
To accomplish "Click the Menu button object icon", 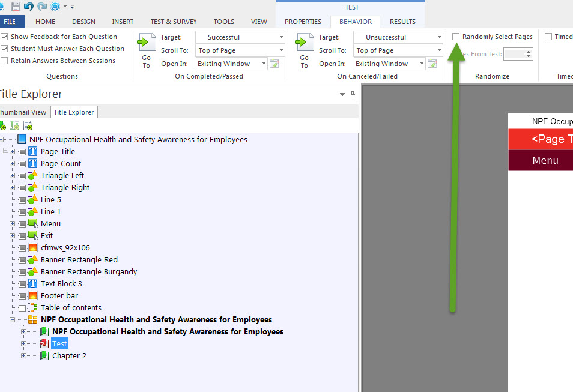I will [33, 223].
